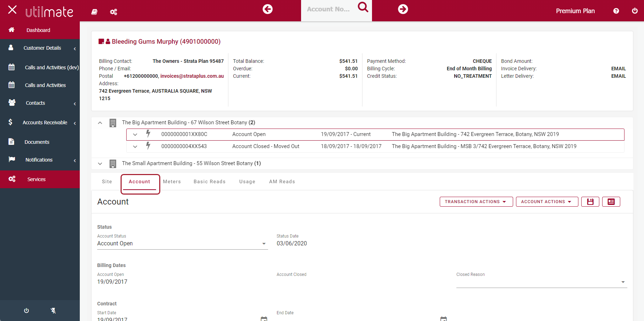Expand row 0000000004XX543 chevron
Viewport: 644px width, 321px height.
(x=135, y=146)
